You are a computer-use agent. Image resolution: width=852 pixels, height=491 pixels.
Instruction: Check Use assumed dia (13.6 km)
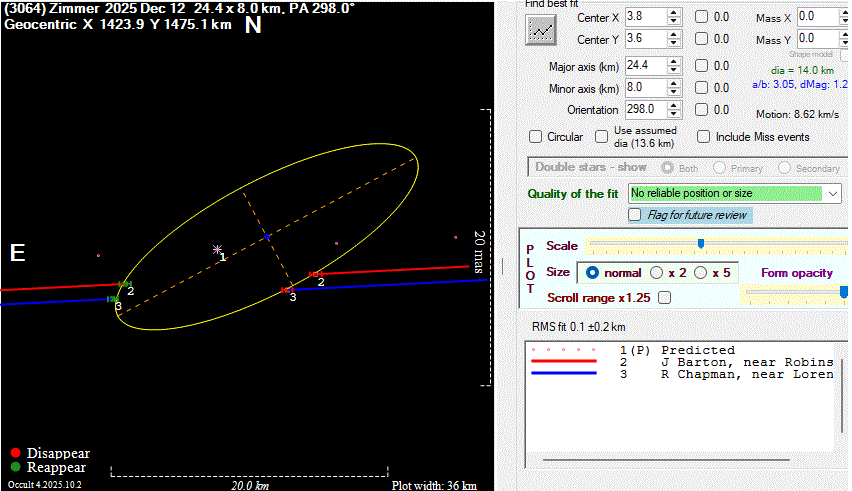click(601, 137)
